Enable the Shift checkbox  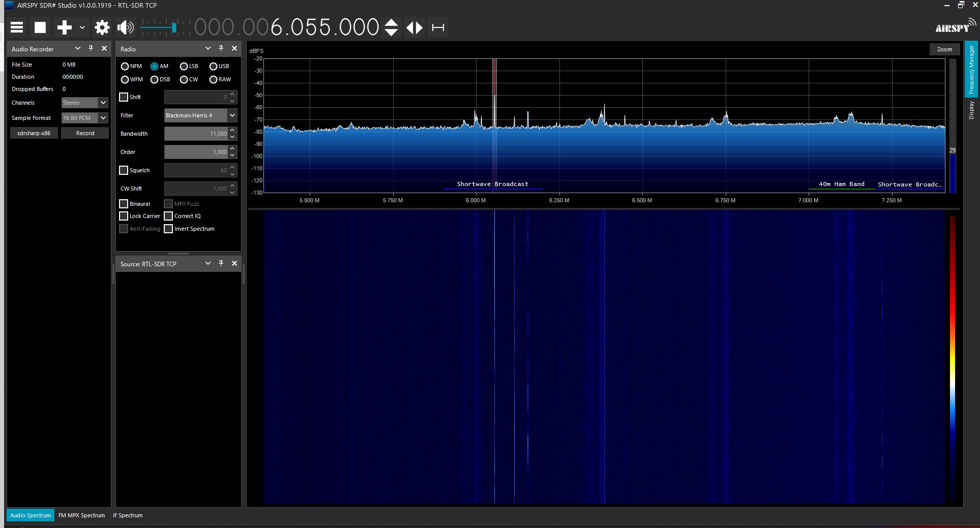point(124,97)
